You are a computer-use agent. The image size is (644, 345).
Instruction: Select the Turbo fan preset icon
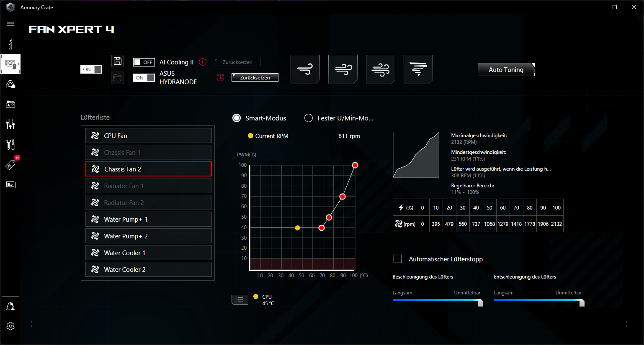click(381, 69)
